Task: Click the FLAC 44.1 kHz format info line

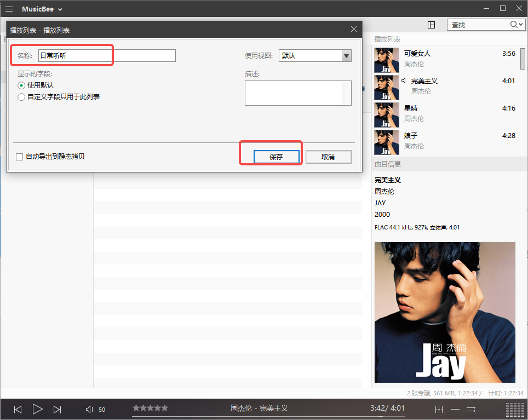Action: click(417, 227)
